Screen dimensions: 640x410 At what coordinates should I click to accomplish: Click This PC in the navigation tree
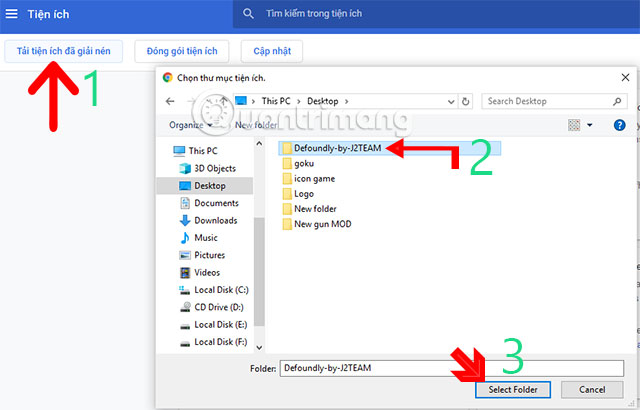pos(201,151)
